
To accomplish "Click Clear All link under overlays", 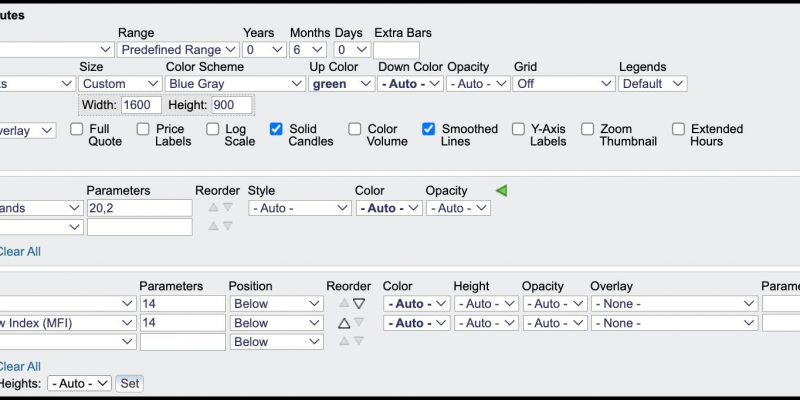I will click(x=19, y=252).
